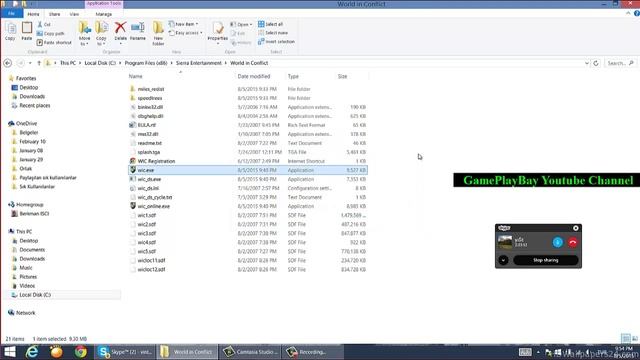Sort by Size column header

point(342,76)
